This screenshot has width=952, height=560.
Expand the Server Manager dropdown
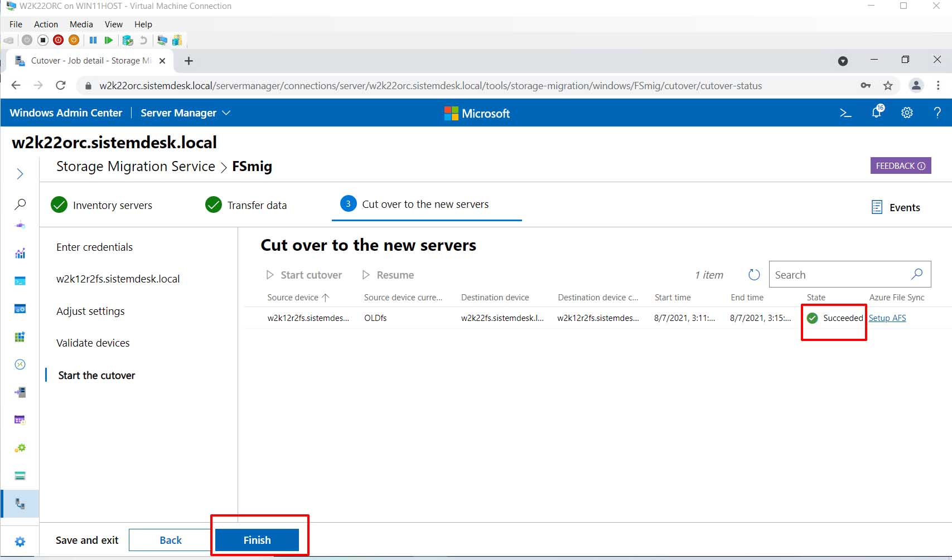(x=185, y=113)
